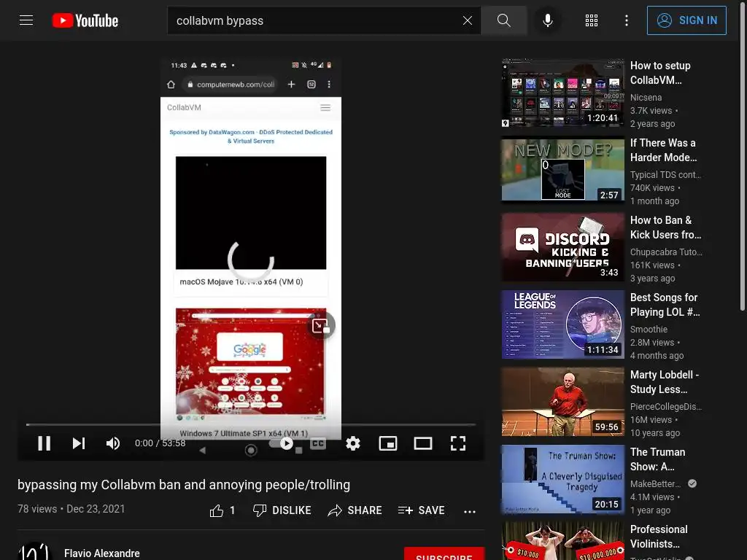Click the Nicsena channel name
Viewport: 747px width, 560px height.
(646, 97)
